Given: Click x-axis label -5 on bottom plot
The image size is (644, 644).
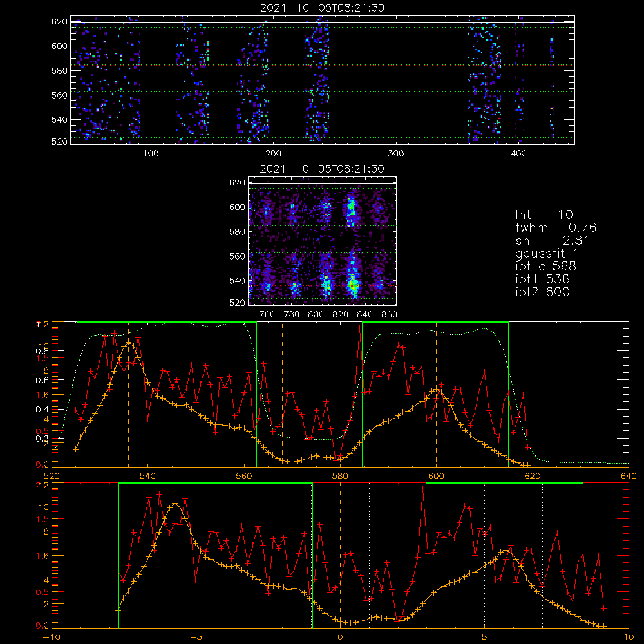Looking at the screenshot, I should tap(196, 638).
